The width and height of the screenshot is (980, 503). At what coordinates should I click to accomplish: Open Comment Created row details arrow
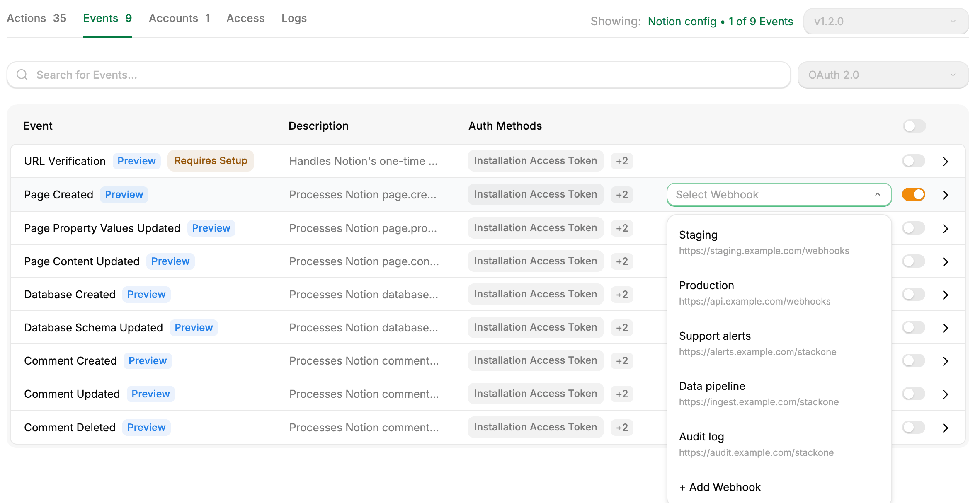[945, 361]
